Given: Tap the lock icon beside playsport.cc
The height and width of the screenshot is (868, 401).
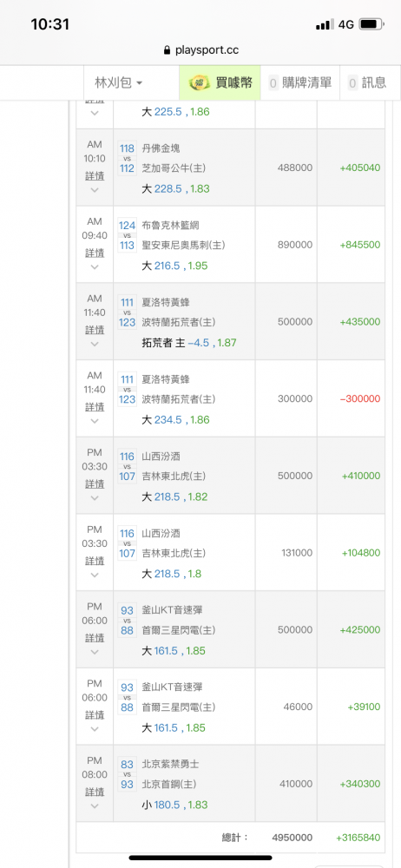Looking at the screenshot, I should pos(168,50).
